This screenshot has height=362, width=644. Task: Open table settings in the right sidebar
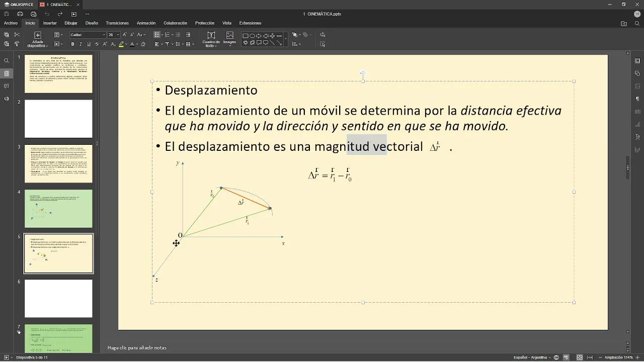tap(637, 112)
